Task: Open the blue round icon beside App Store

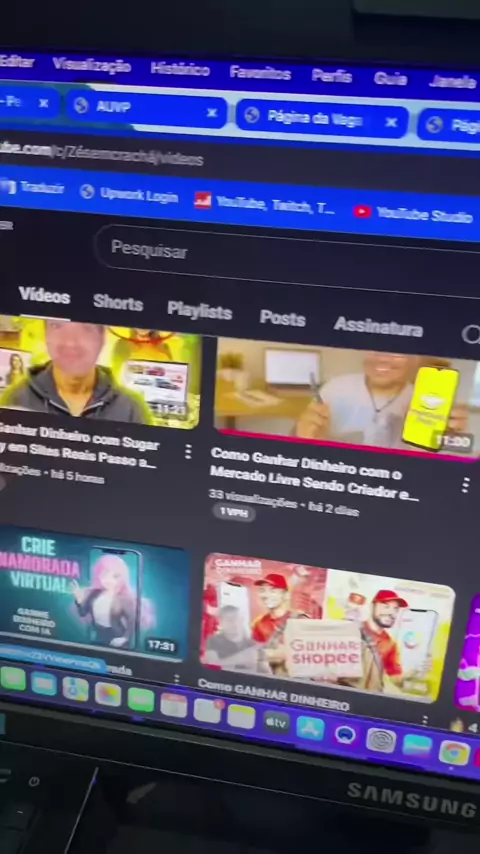Action: 345,734
